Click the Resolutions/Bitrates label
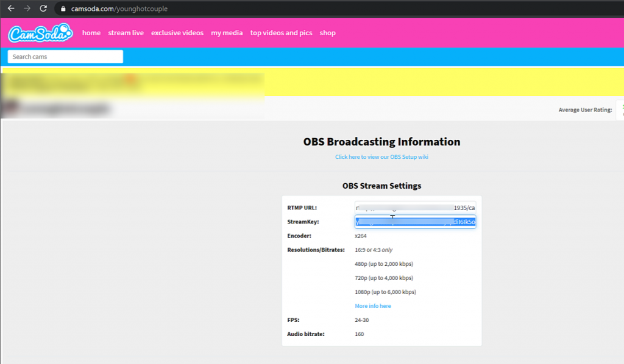The height and width of the screenshot is (364, 624). [x=316, y=250]
